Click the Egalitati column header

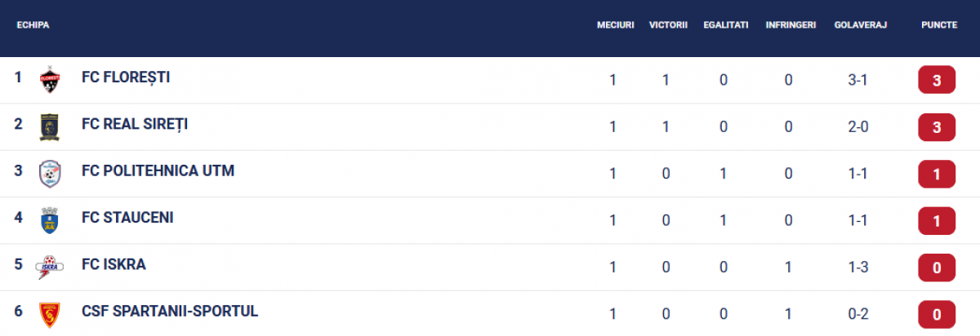(725, 25)
